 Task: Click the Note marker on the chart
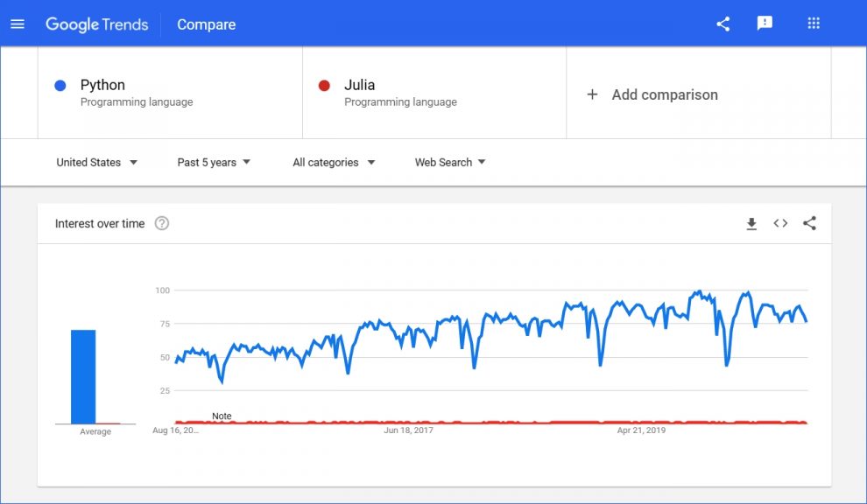222,416
